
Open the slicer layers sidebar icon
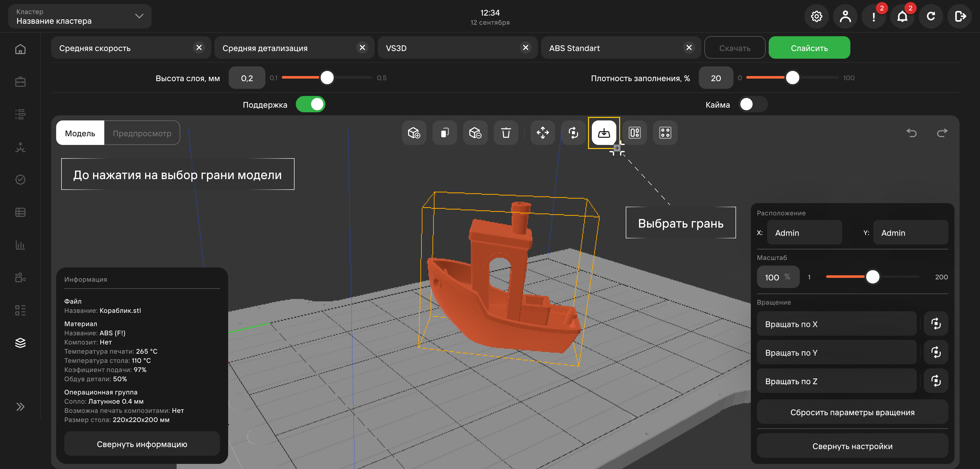tap(20, 343)
